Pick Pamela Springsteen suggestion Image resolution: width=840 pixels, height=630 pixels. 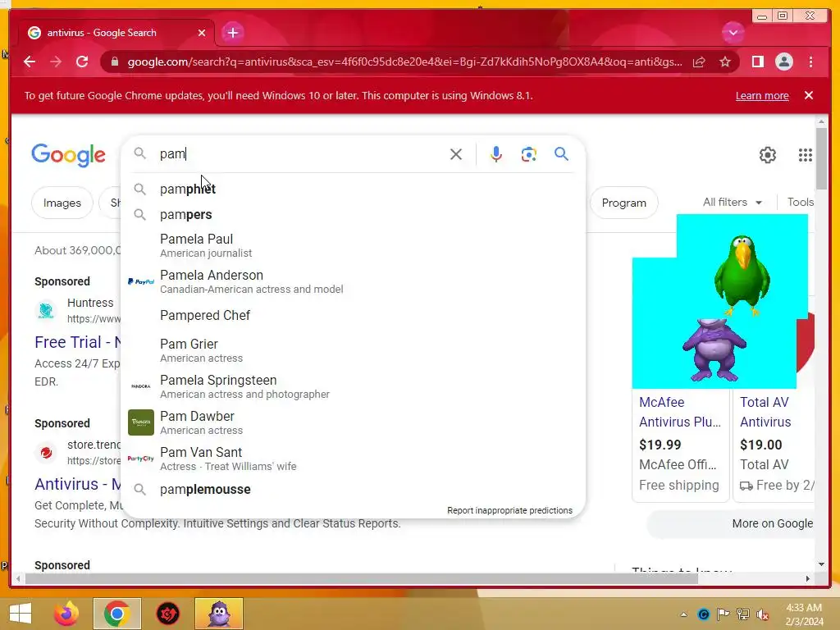click(353, 386)
